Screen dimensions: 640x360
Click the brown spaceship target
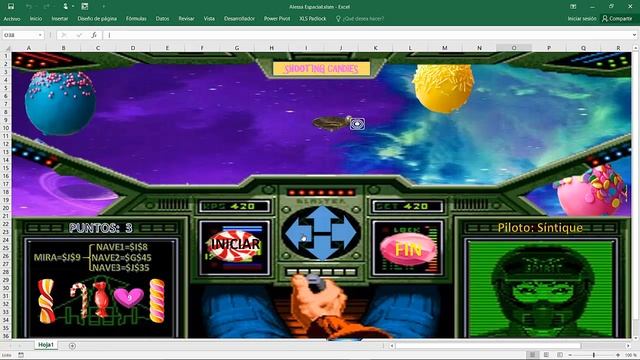pyautogui.click(x=331, y=123)
